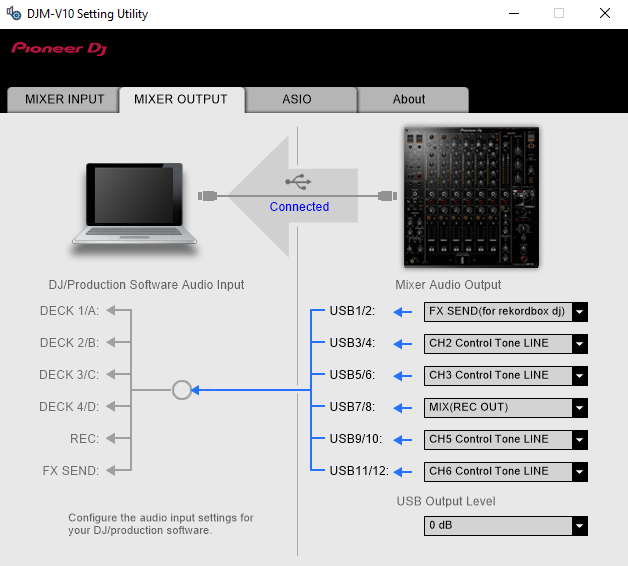Click DJ/Production Software Audio Input heading
Viewport: 628px width, 566px height.
(146, 285)
